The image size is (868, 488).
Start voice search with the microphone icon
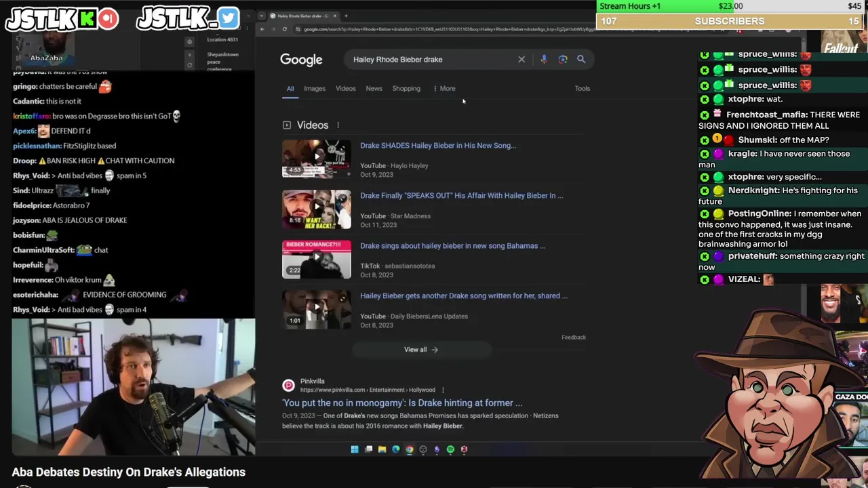tap(544, 60)
